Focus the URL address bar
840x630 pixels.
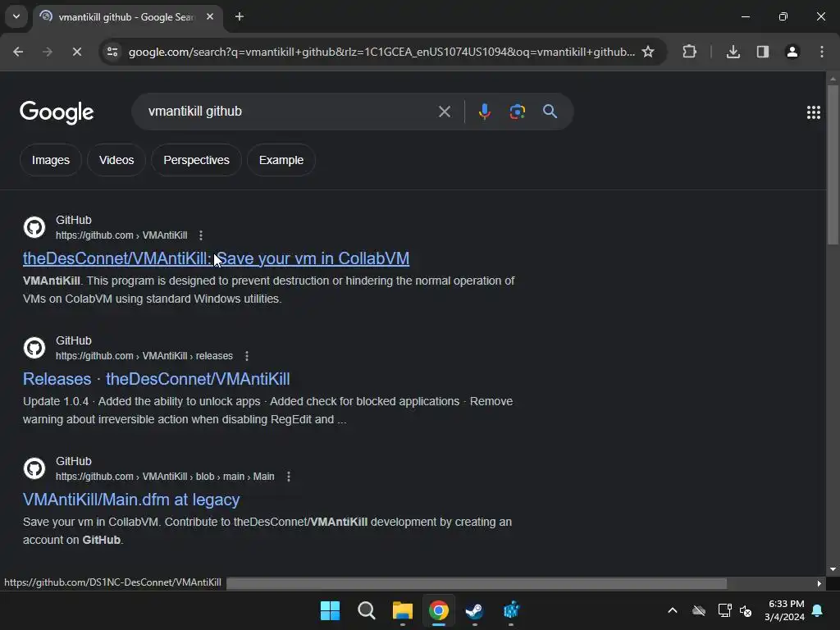click(x=381, y=52)
